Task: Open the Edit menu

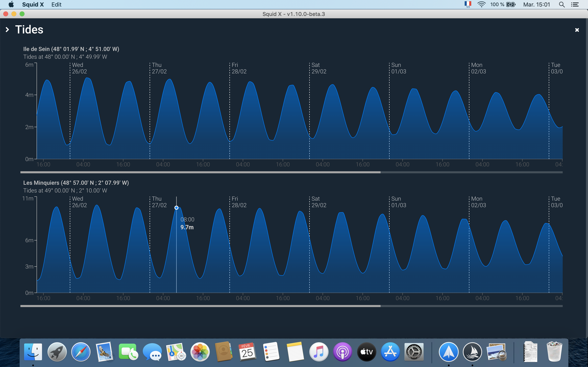Action: coord(56,4)
